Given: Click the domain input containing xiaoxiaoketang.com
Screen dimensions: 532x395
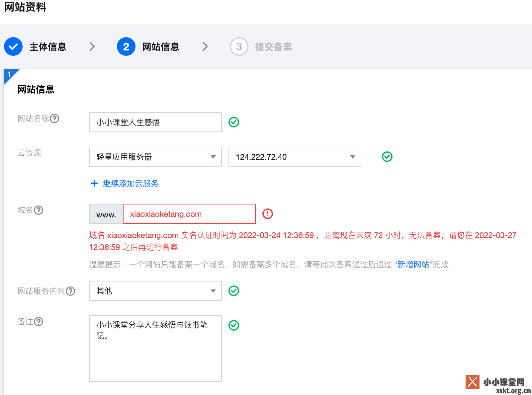Looking at the screenshot, I should point(189,214).
